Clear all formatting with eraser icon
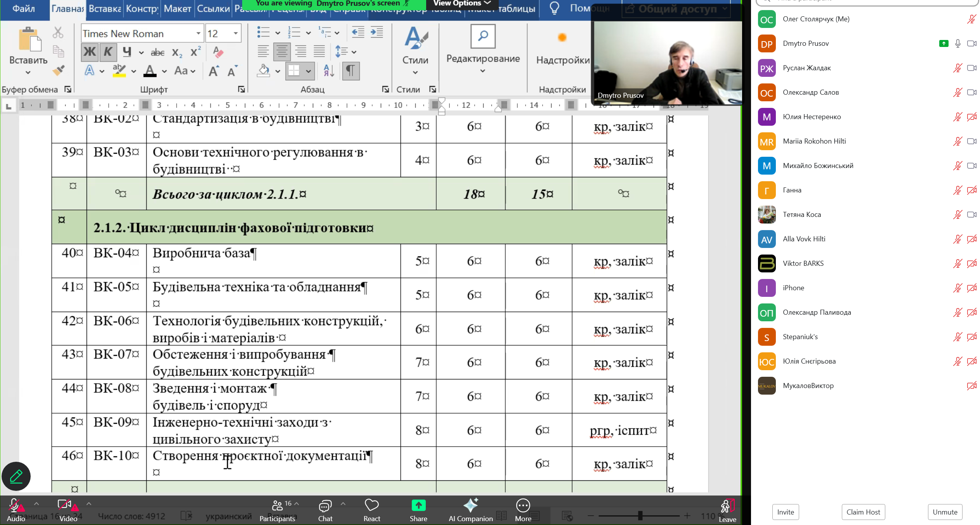Viewport: 980px width, 525px height. pos(218,52)
